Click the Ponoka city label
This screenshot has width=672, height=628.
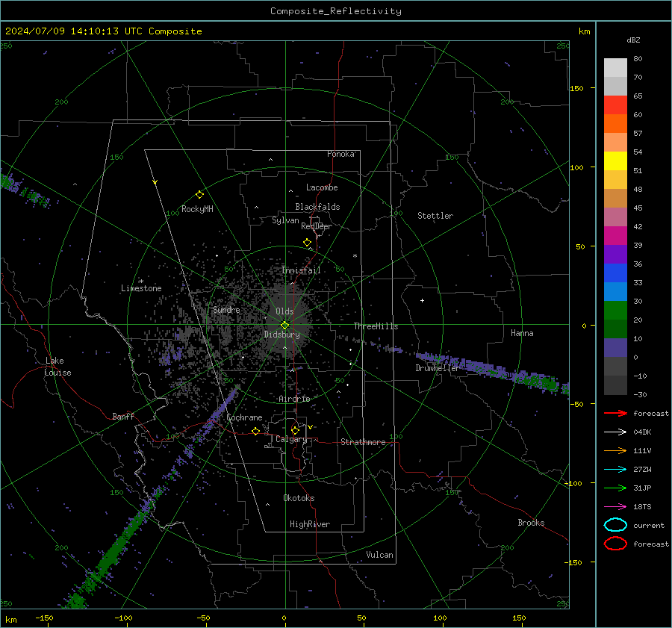point(340,154)
